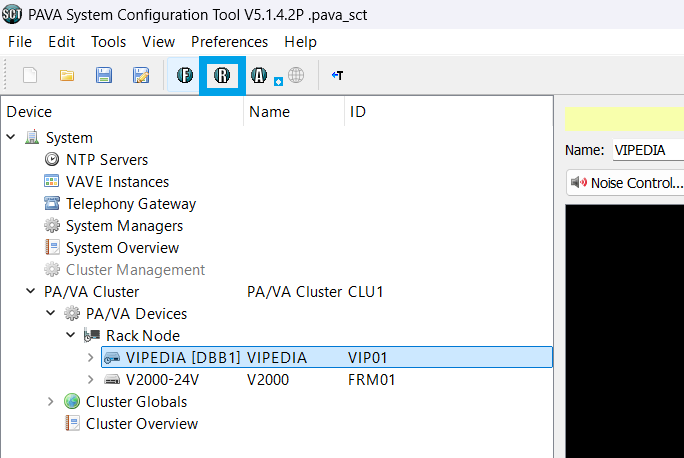The height and width of the screenshot is (458, 684).
Task: Click the V2000-24V frame device icon
Action: [x=112, y=379]
